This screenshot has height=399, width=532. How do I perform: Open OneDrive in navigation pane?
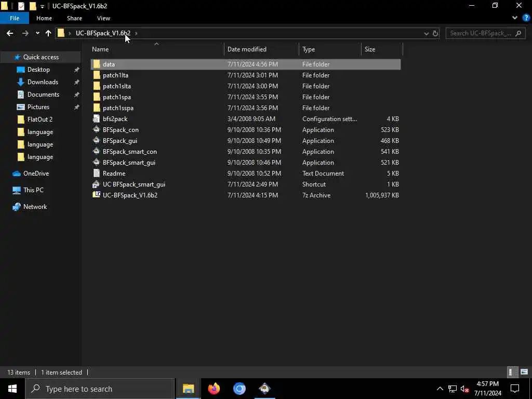(36, 174)
